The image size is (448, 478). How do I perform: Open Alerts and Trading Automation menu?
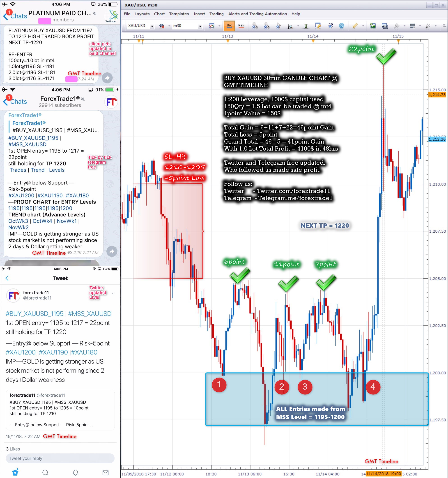[257, 14]
